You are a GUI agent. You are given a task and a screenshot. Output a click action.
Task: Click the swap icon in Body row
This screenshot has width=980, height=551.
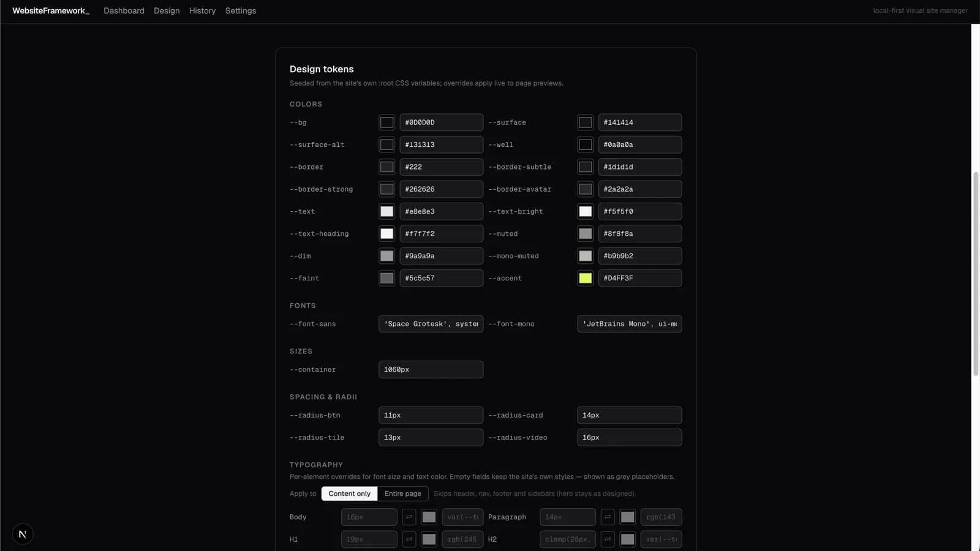point(409,517)
